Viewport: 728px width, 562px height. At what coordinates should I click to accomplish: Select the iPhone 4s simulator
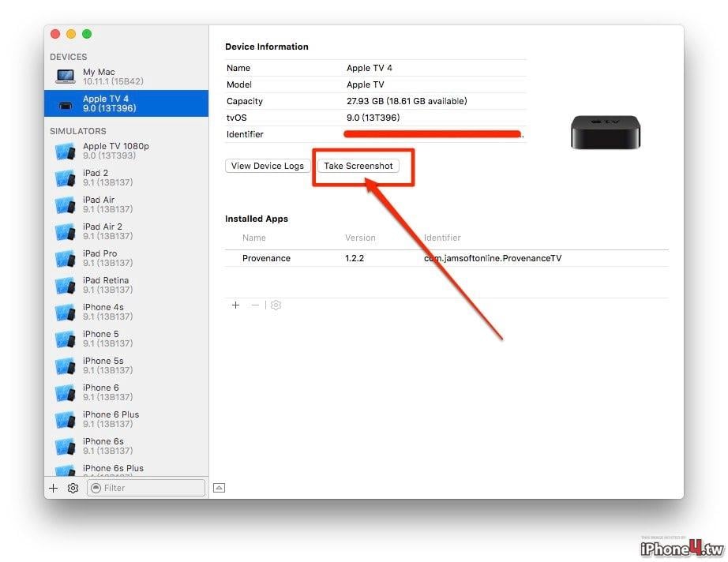click(x=126, y=312)
